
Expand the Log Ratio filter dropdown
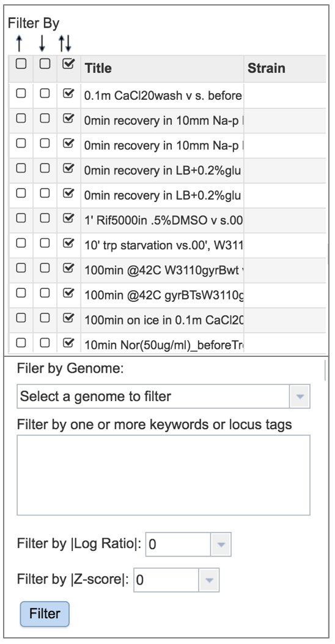pyautogui.click(x=188, y=544)
